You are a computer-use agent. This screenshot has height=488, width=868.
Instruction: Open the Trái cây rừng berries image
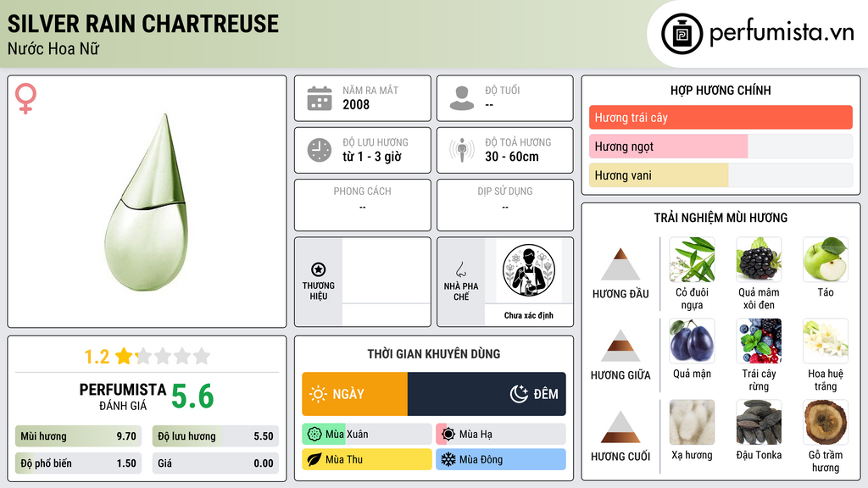[759, 341]
